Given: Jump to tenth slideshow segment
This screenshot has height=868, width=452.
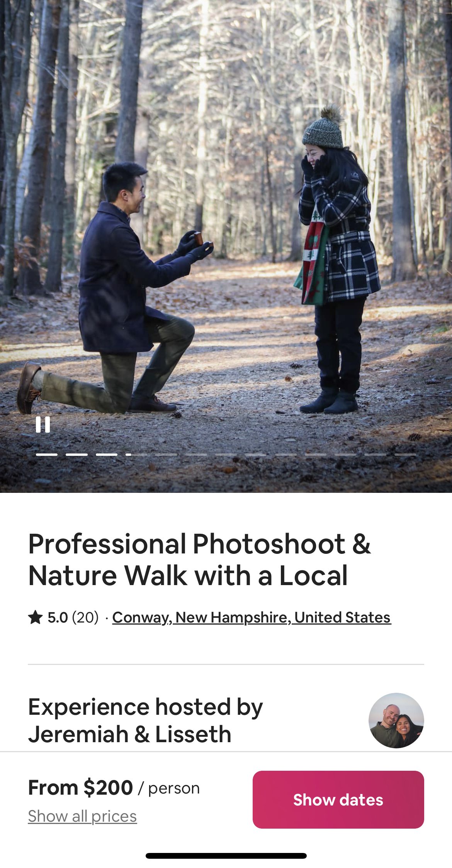Looking at the screenshot, I should (x=316, y=455).
